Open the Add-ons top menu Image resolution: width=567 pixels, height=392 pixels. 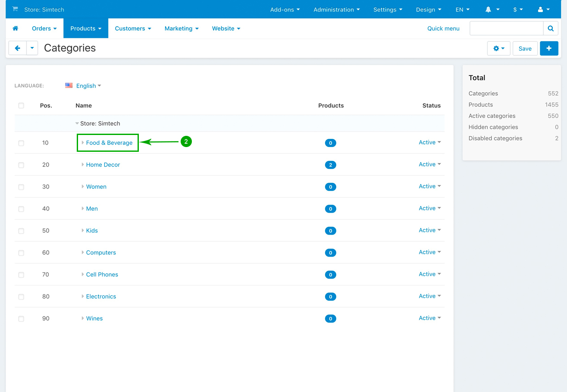[x=285, y=9]
